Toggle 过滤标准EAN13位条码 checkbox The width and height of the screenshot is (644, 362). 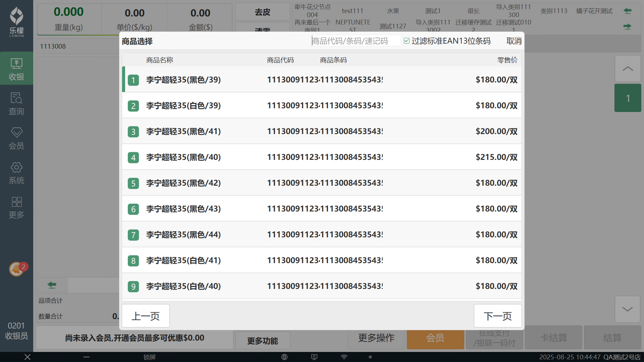[407, 41]
